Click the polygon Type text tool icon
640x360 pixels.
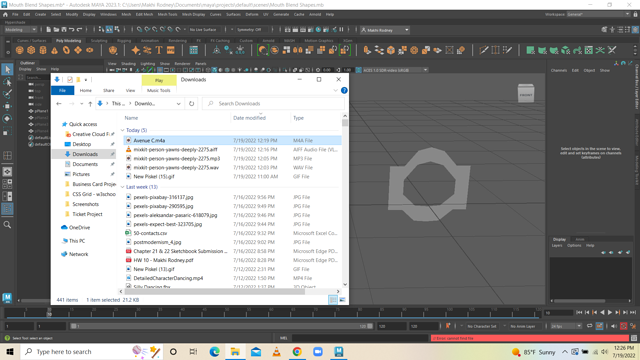159,50
